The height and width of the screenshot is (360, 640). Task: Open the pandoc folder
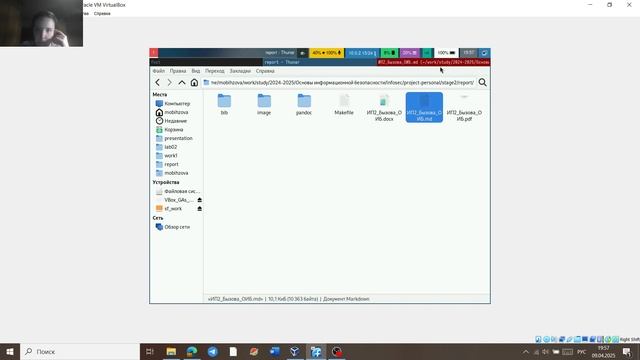(304, 104)
